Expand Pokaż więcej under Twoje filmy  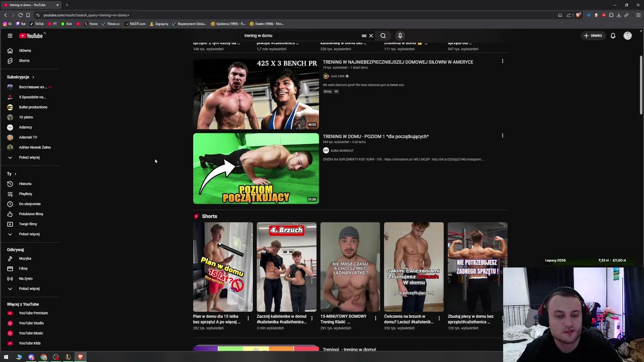[x=29, y=234]
